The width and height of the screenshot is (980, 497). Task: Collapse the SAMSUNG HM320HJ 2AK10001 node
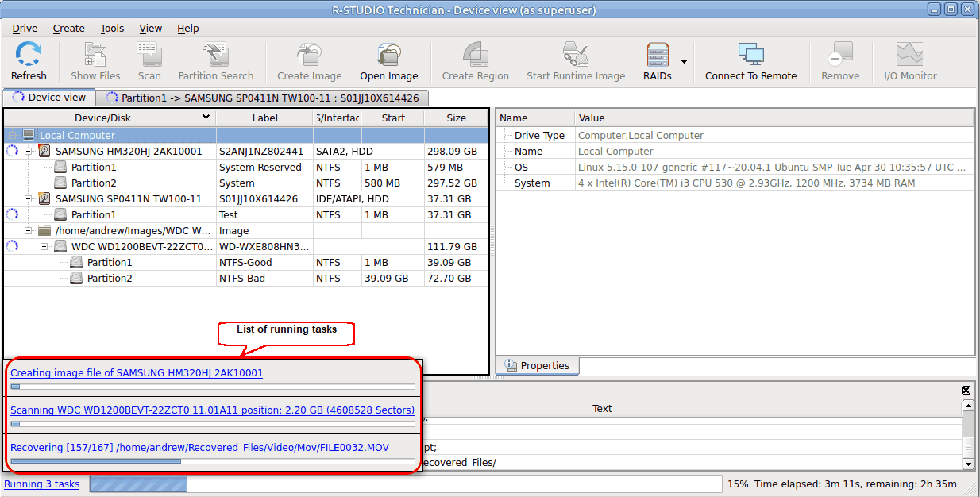point(29,151)
